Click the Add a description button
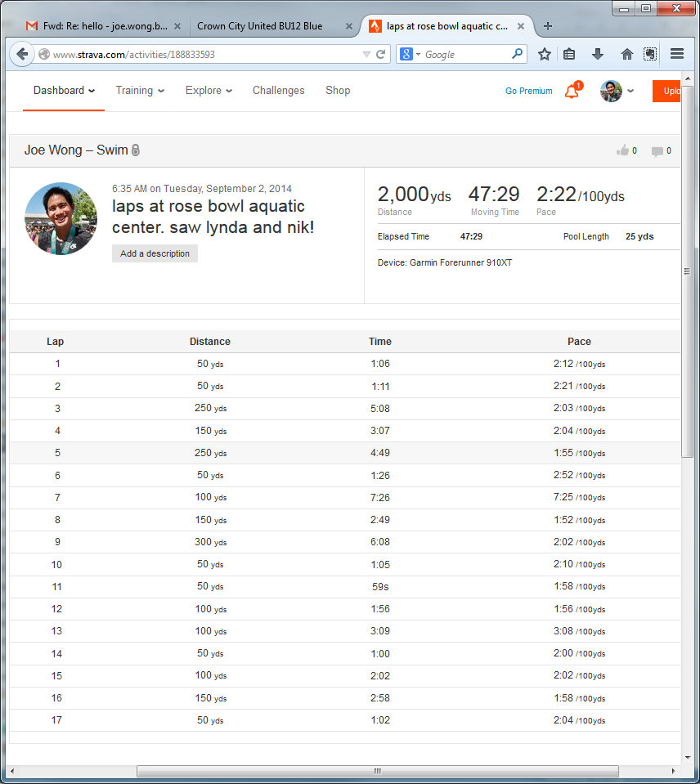 [155, 253]
